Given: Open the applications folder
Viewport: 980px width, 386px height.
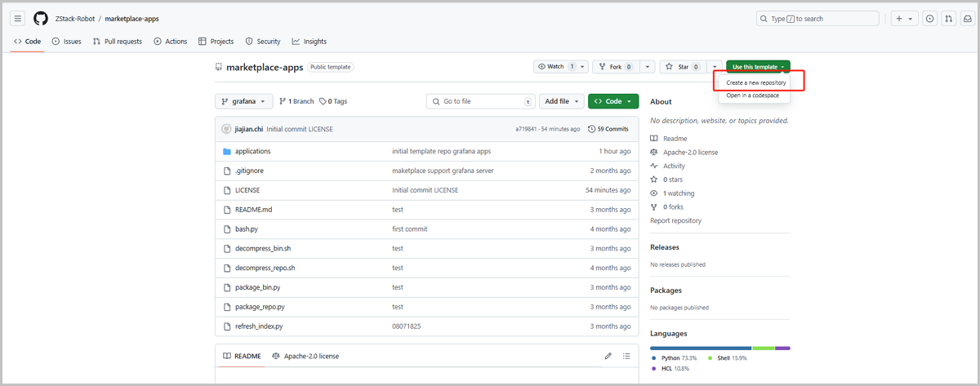Looking at the screenshot, I should (252, 151).
